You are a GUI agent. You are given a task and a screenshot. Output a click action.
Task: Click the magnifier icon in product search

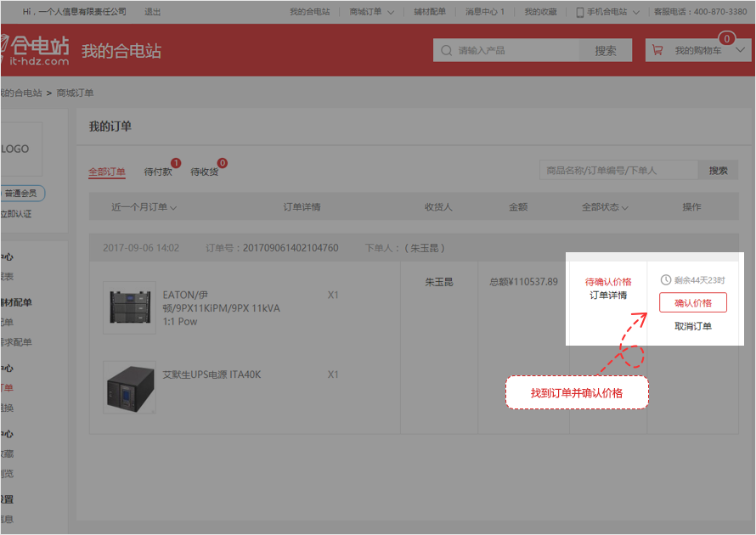tap(446, 51)
